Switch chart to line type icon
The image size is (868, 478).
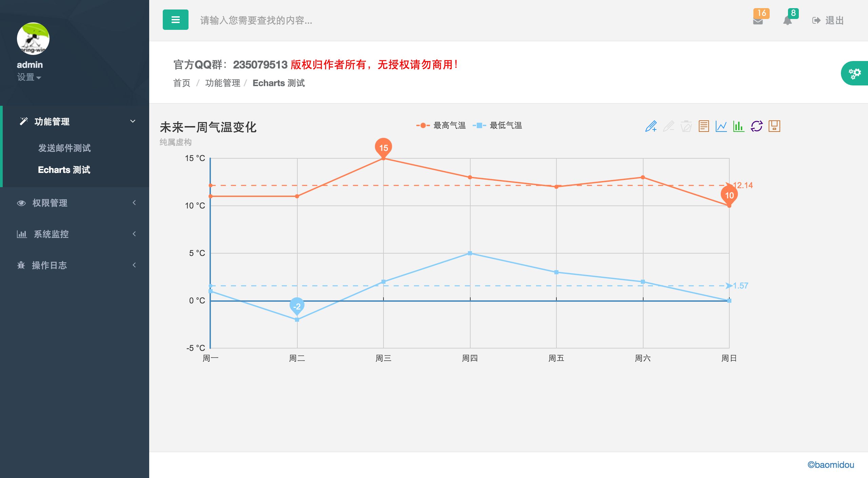(721, 126)
